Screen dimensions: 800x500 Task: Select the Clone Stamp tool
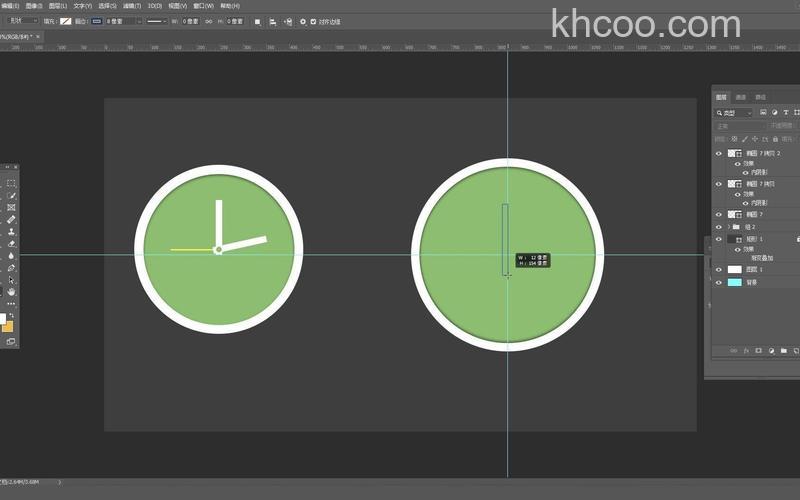point(11,231)
